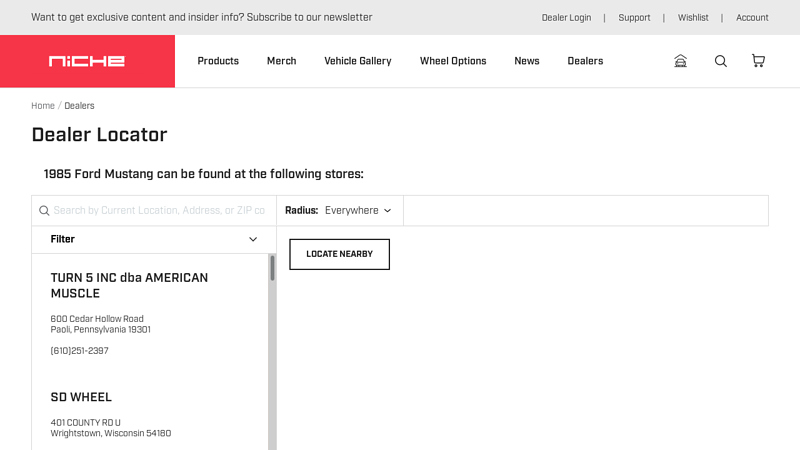Open the Products menu
Viewport: 800px width, 450px height.
(218, 61)
